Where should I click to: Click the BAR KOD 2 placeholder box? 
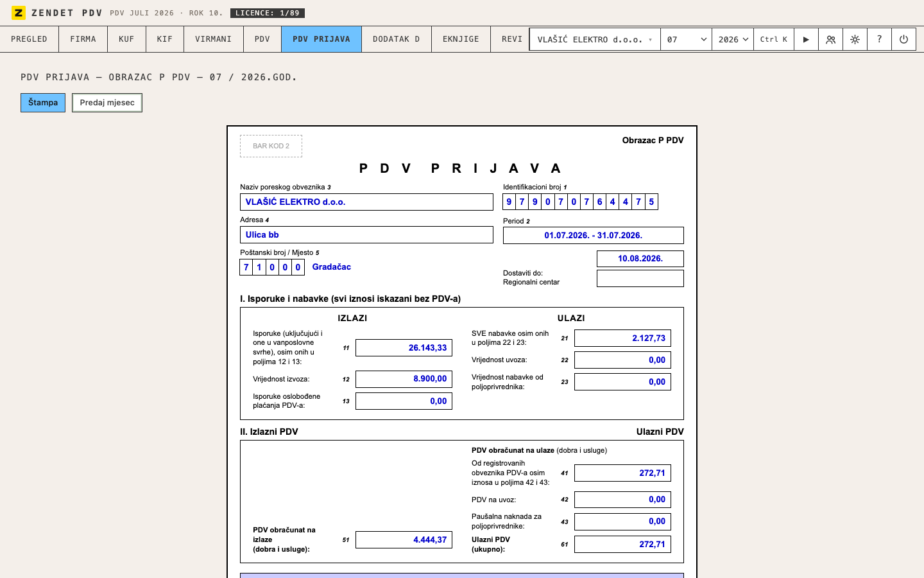click(271, 146)
